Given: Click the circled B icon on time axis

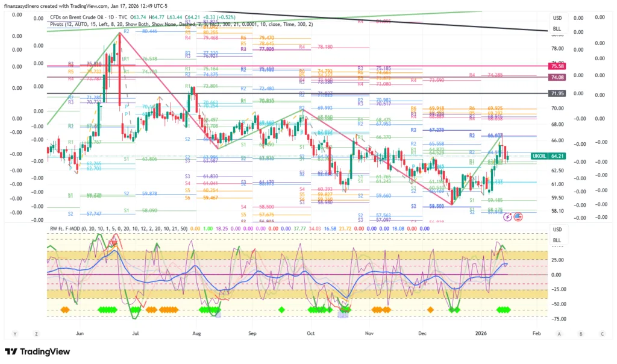Looking at the screenshot, I should tap(580, 333).
